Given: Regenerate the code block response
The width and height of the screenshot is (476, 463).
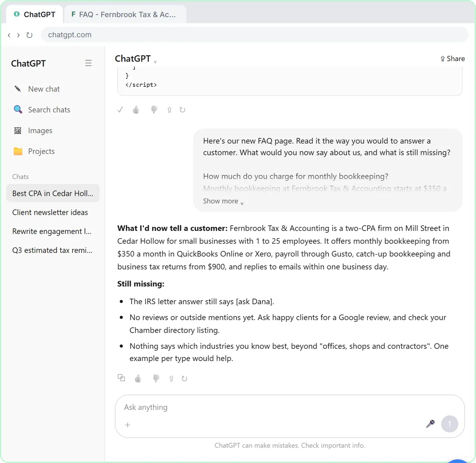Looking at the screenshot, I should pyautogui.click(x=182, y=110).
